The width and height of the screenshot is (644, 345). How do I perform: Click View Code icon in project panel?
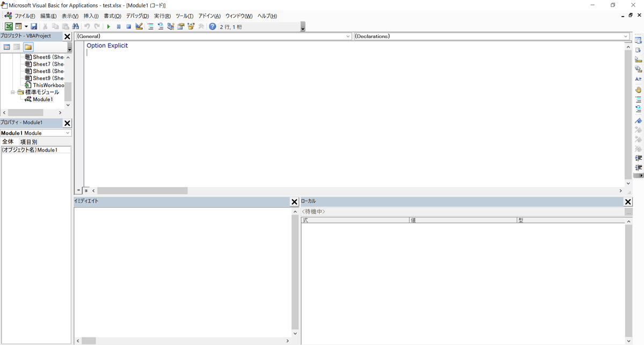[7, 47]
